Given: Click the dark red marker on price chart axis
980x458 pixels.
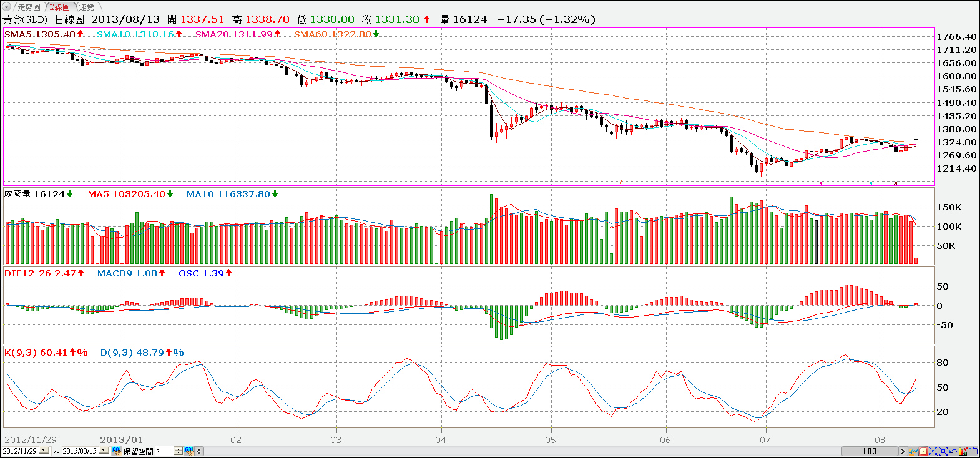Looking at the screenshot, I should pos(896,183).
